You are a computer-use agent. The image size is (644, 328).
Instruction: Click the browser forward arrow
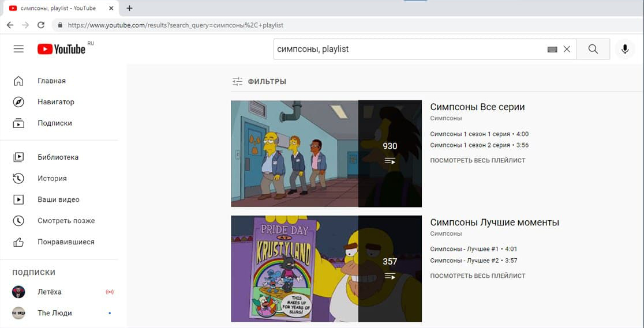[x=25, y=25]
